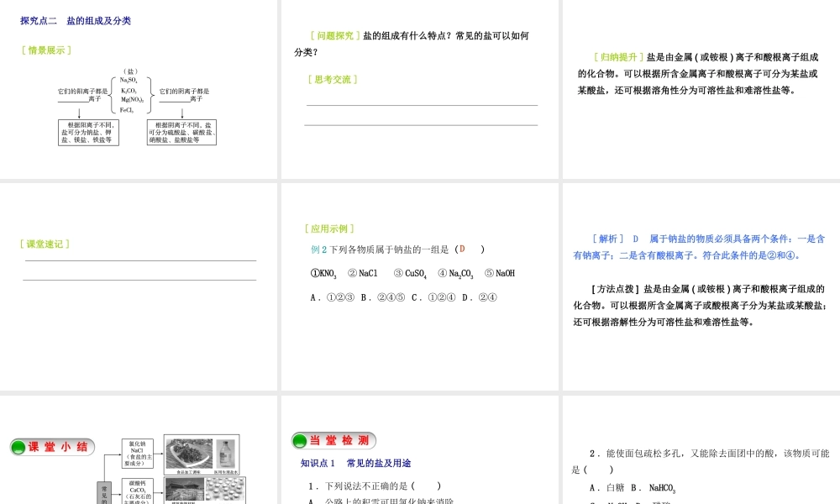This screenshot has height=504, width=840.
Task: Open the 归纳提升 summary slide
Action: point(701,89)
